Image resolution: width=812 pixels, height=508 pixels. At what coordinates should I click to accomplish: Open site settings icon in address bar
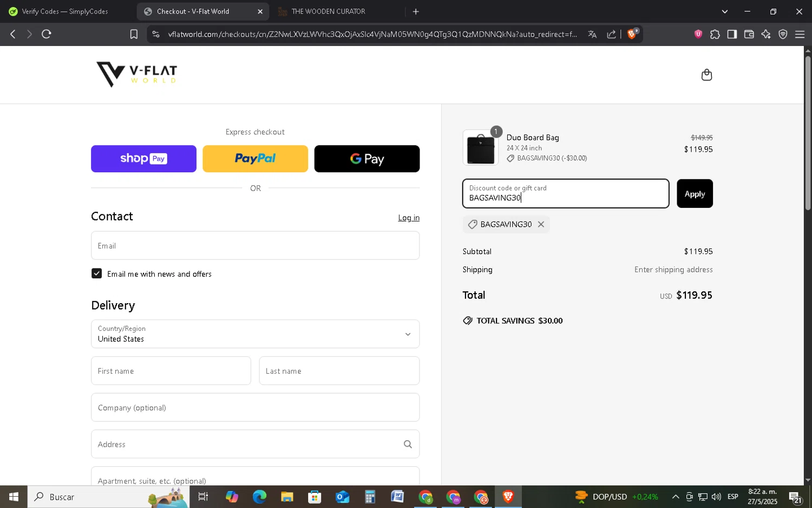pos(156,34)
